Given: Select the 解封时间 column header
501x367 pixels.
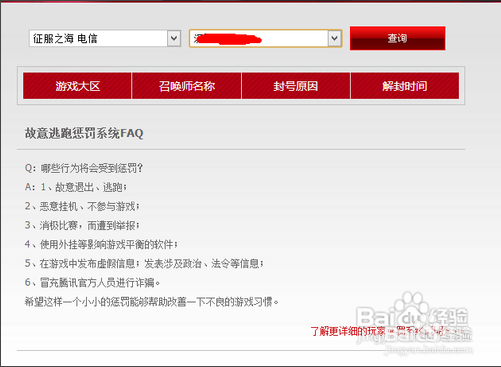Looking at the screenshot, I should pyautogui.click(x=405, y=86).
